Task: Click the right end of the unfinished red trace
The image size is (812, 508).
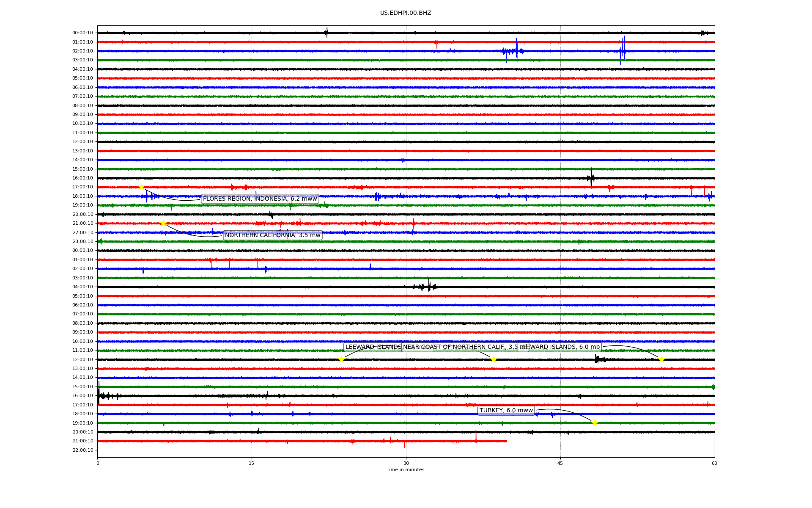Action: [506, 441]
